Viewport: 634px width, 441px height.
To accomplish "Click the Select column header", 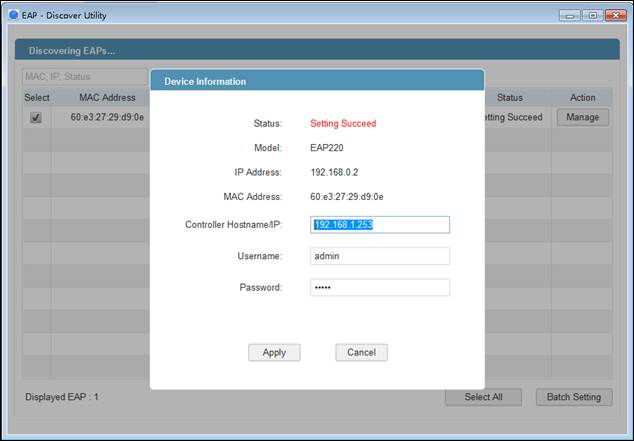I will pos(37,97).
